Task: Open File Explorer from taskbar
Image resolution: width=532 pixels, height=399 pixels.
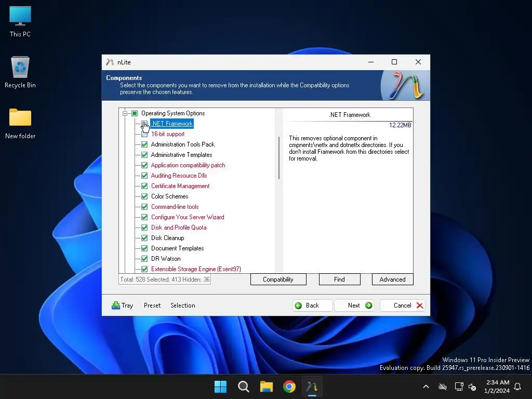Action: pyautogui.click(x=267, y=387)
